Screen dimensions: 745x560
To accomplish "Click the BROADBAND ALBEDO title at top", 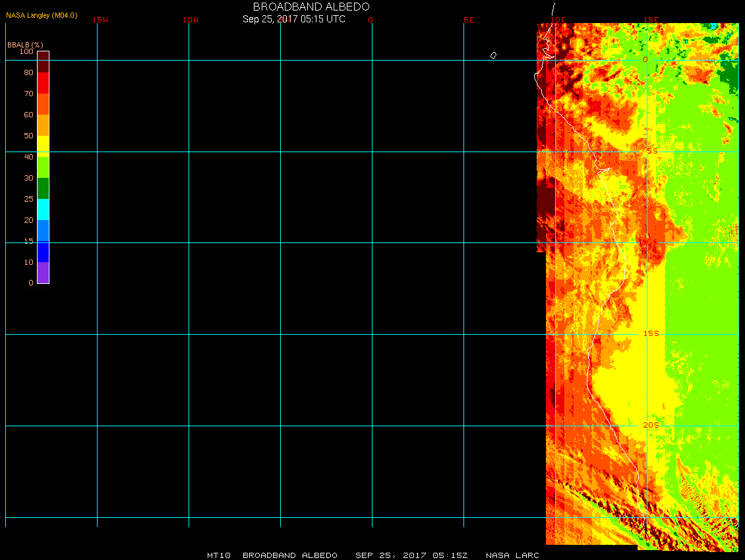I will pos(311,7).
